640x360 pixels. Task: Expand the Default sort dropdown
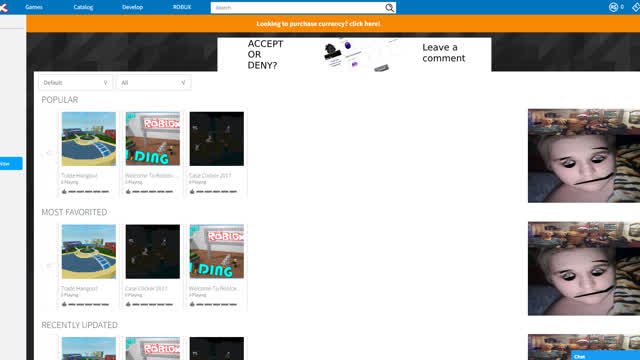pyautogui.click(x=76, y=83)
